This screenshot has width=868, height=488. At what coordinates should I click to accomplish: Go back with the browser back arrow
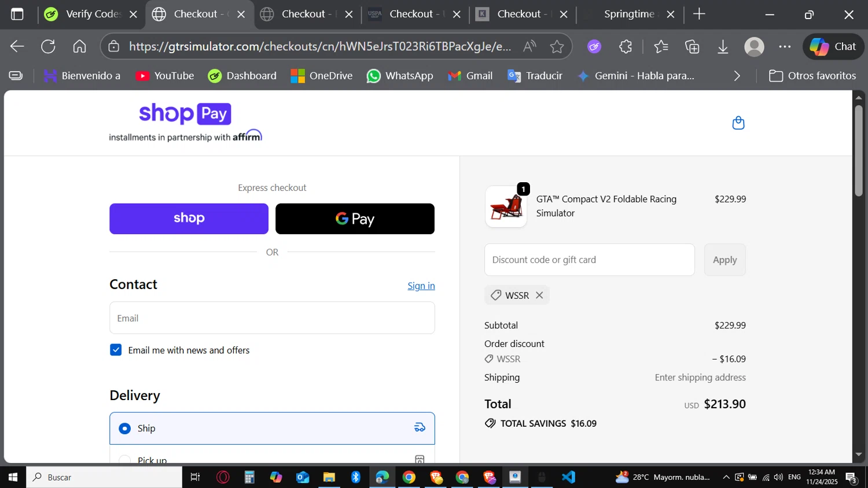click(17, 46)
